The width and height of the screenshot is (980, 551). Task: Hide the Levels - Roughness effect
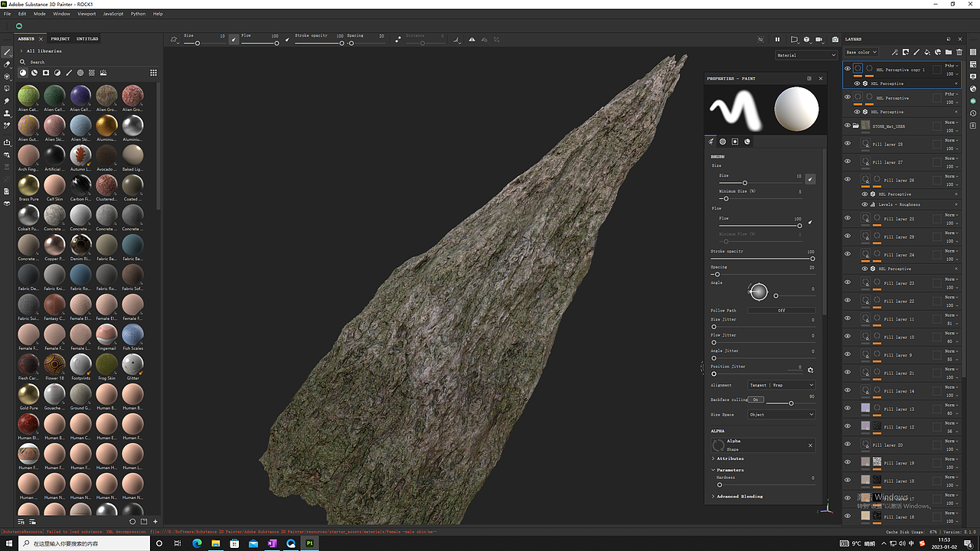865,204
